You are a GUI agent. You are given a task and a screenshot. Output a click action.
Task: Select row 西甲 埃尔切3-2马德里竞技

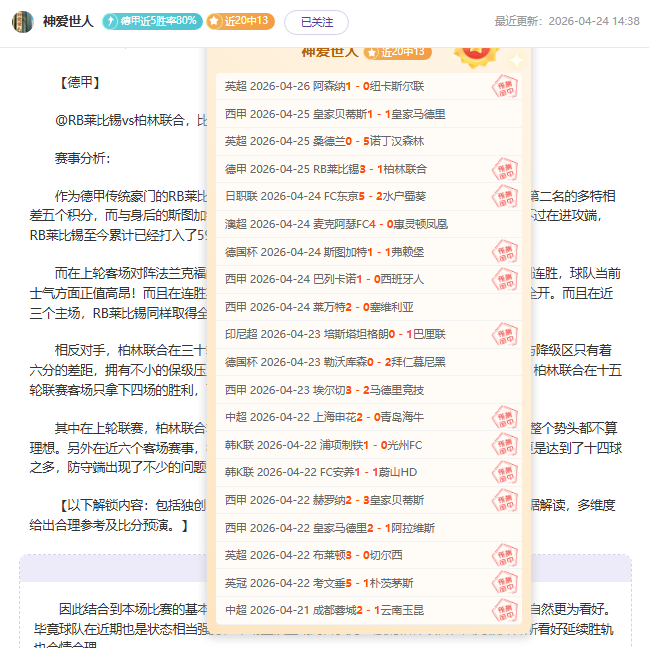tap(369, 390)
